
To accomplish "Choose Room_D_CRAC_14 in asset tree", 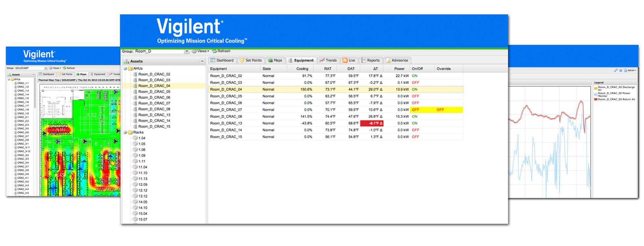I will pos(154,121).
